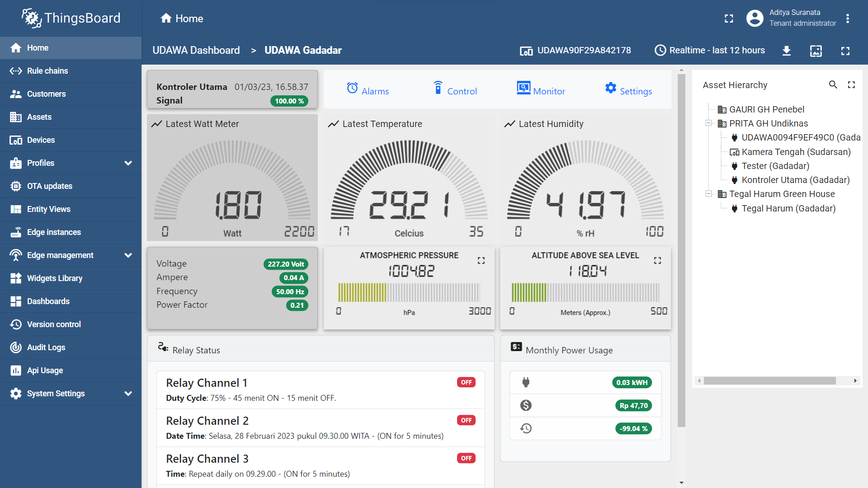Viewport: 868px width, 488px height.
Task: Click the Version control history icon
Action: point(16,324)
